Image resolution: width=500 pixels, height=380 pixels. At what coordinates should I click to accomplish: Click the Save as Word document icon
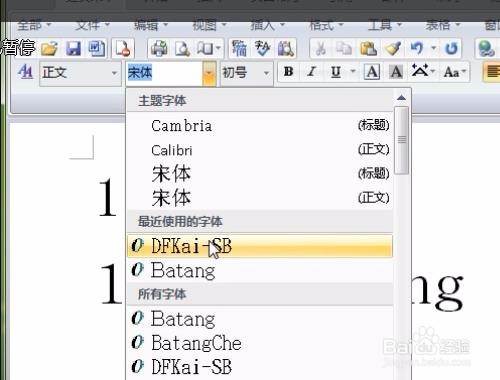click(x=97, y=49)
